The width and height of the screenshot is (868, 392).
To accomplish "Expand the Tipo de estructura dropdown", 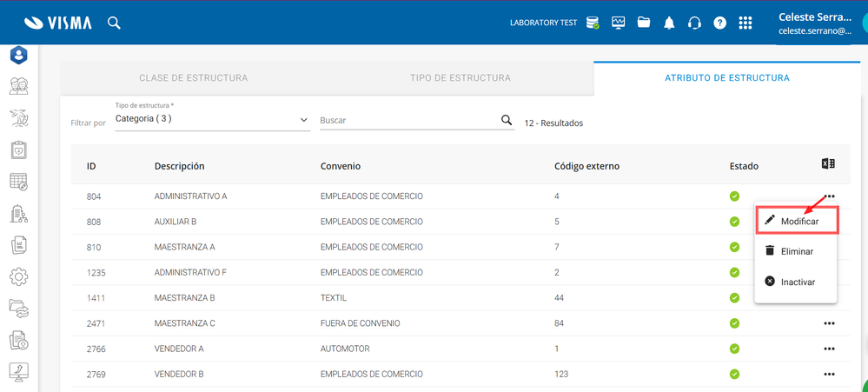I will [303, 119].
